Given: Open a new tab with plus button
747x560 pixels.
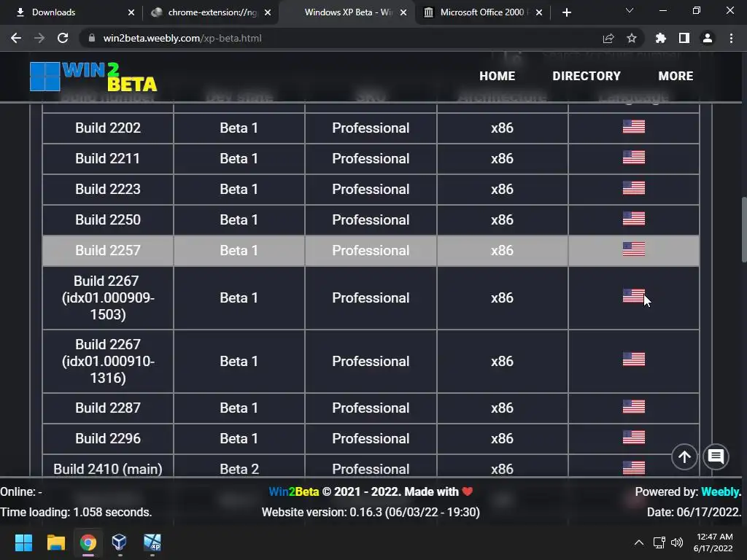Looking at the screenshot, I should coord(566,12).
